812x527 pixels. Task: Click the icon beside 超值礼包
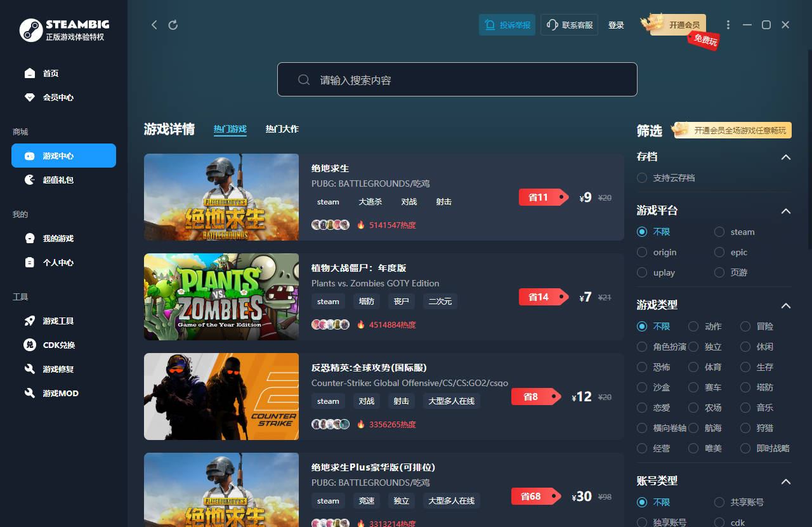(30, 180)
